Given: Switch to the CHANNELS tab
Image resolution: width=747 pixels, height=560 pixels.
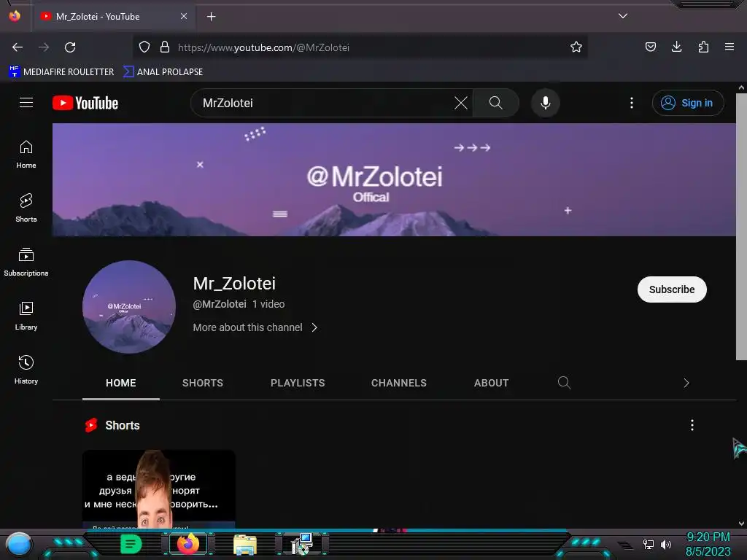Looking at the screenshot, I should (399, 383).
